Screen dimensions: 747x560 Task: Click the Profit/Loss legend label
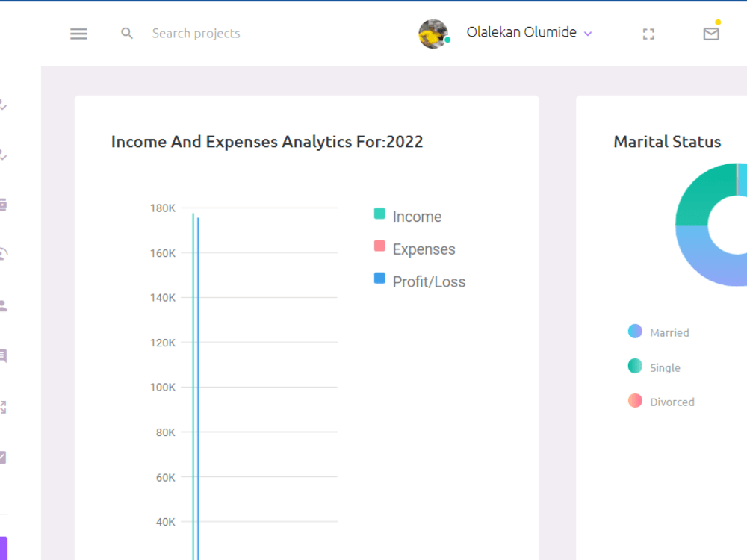pos(429,281)
